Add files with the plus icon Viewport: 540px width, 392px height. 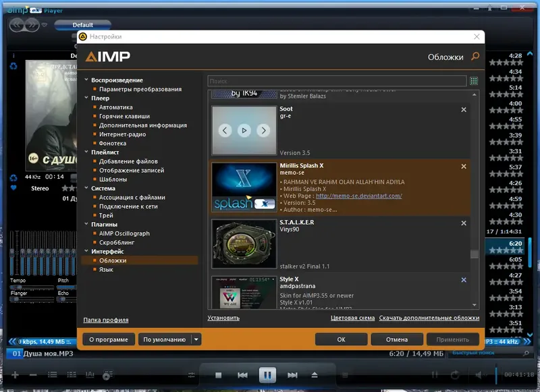15,374
